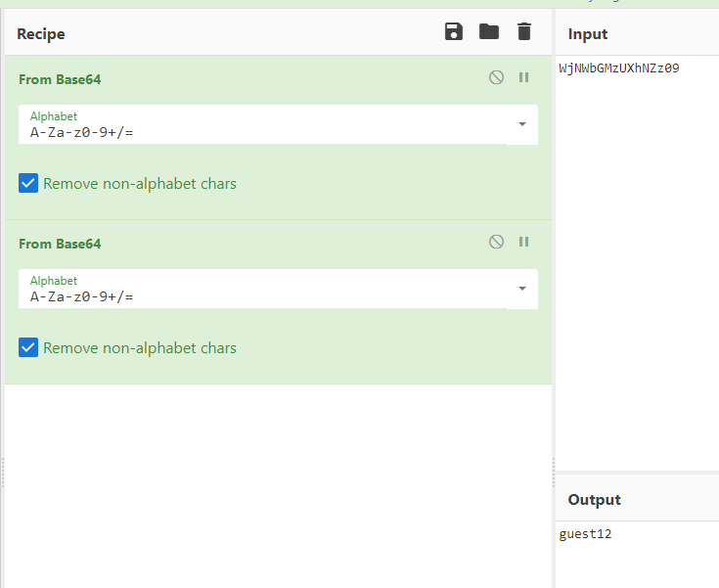Set breakpoint on second From Base64 operation
Viewport: 719px width, 588px height.
pyautogui.click(x=523, y=243)
